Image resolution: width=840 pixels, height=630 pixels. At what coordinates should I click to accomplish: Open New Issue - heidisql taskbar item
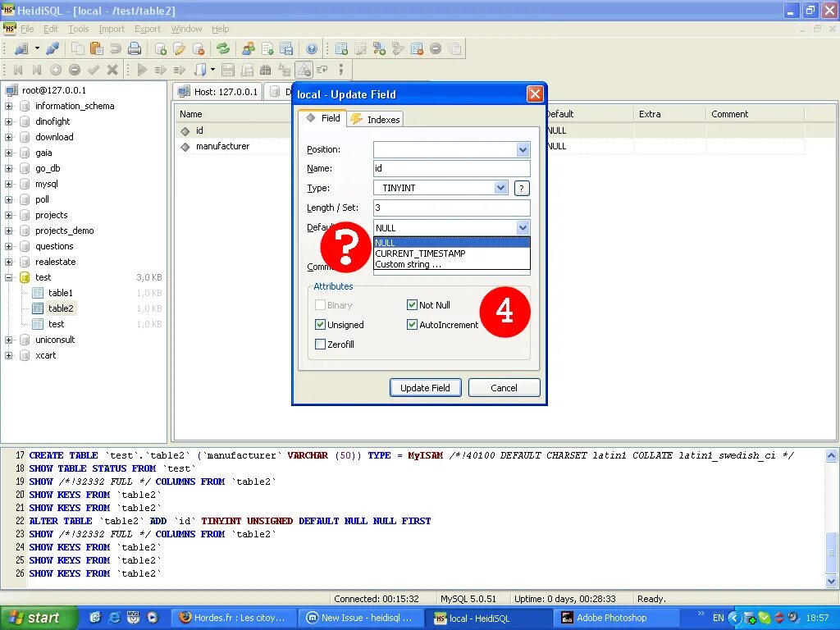coord(360,619)
